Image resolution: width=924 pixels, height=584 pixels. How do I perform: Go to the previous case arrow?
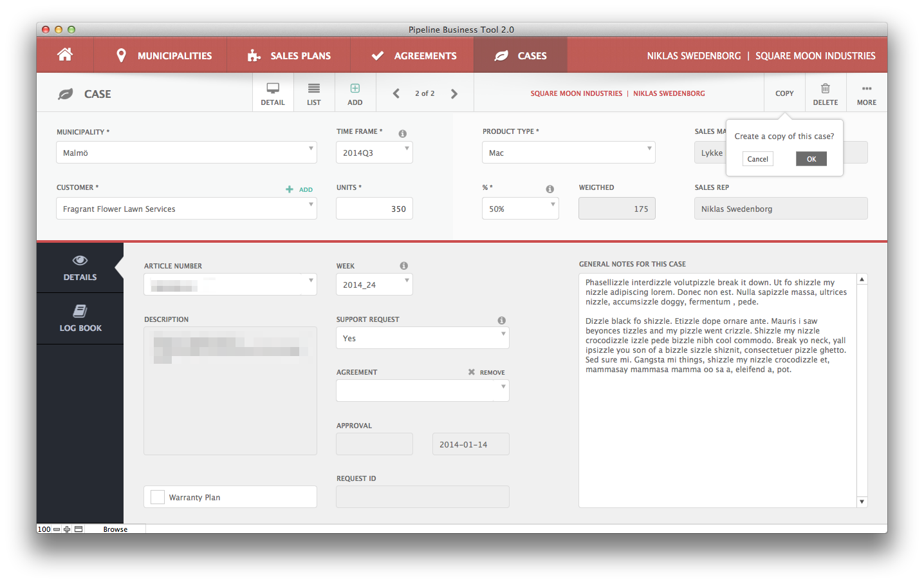(x=396, y=94)
